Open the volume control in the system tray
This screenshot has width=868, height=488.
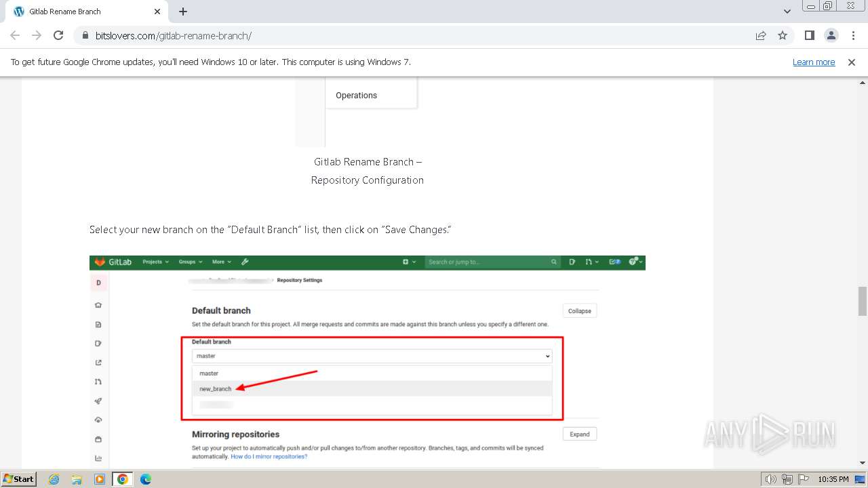(x=771, y=479)
